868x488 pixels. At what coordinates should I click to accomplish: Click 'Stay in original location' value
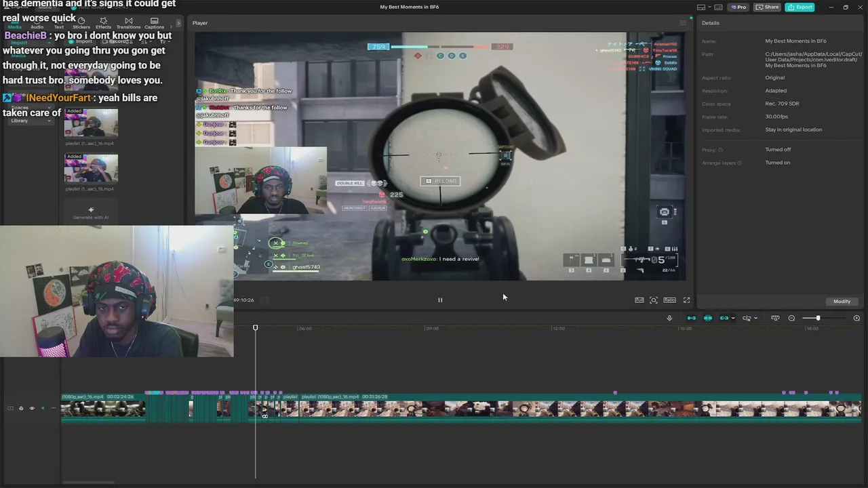(793, 129)
